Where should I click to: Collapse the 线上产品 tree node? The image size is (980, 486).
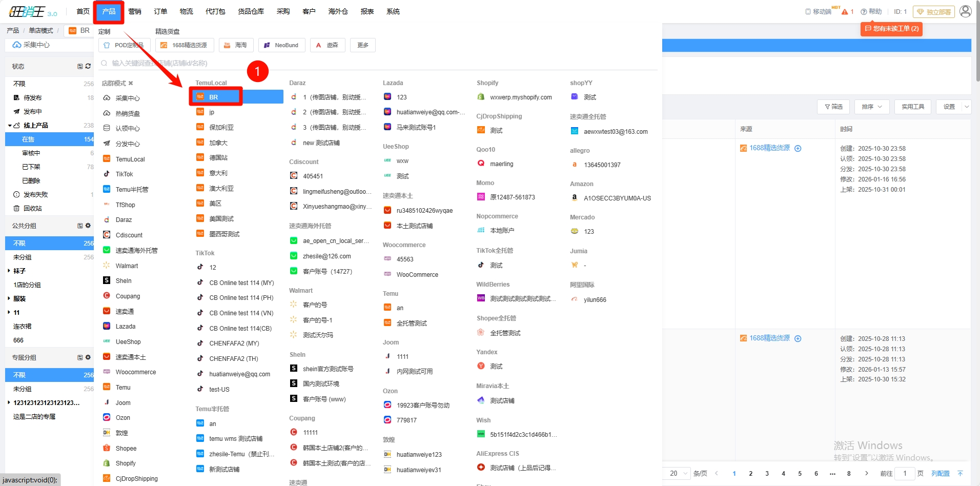point(10,126)
